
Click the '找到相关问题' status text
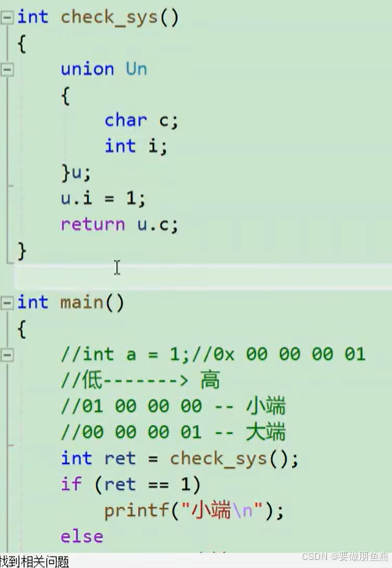[x=34, y=561]
